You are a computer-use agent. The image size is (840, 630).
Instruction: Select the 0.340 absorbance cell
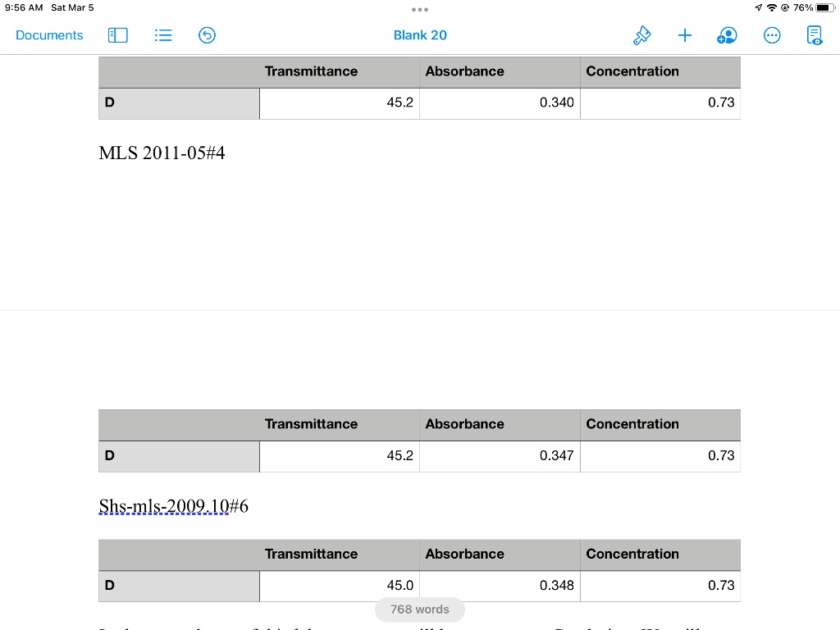pyautogui.click(x=500, y=103)
